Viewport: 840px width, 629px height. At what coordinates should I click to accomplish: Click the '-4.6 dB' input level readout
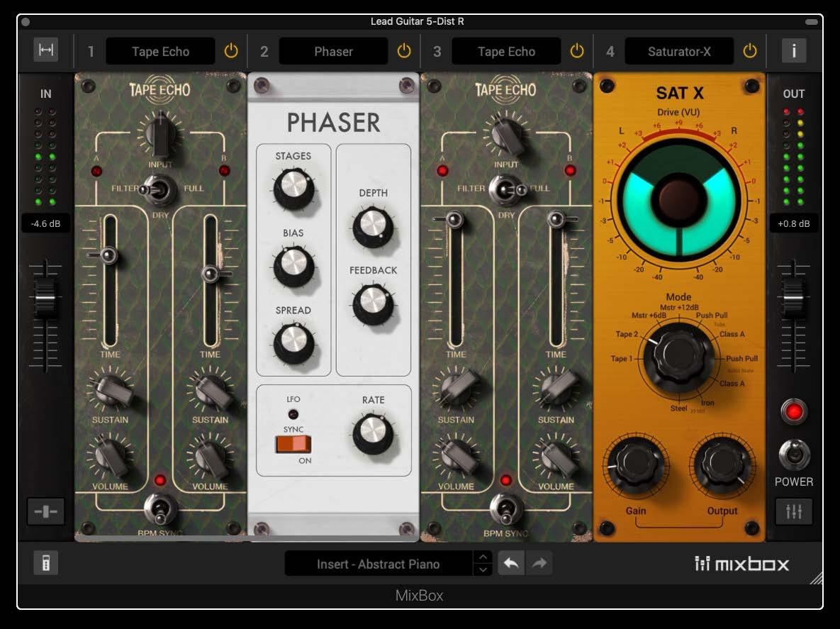45,223
